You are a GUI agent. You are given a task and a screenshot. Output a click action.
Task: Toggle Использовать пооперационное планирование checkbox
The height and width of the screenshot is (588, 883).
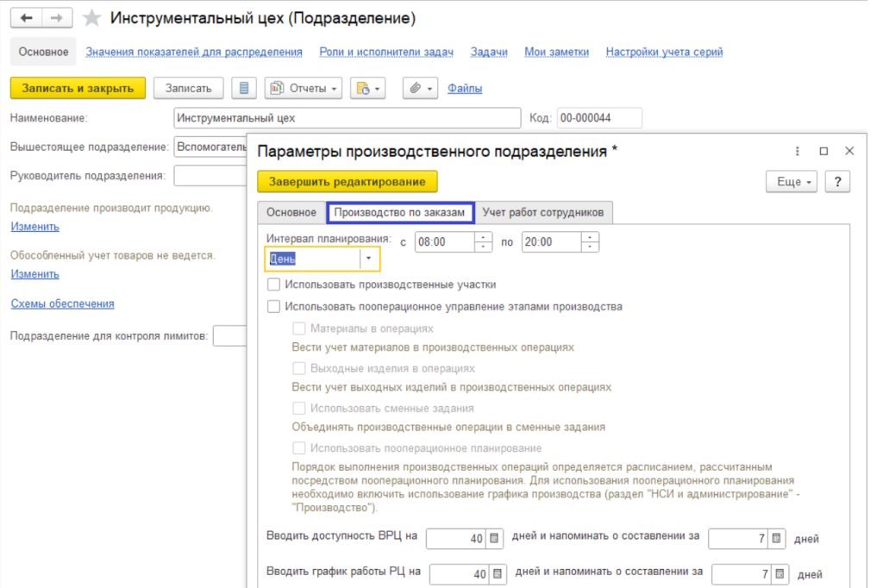point(299,448)
